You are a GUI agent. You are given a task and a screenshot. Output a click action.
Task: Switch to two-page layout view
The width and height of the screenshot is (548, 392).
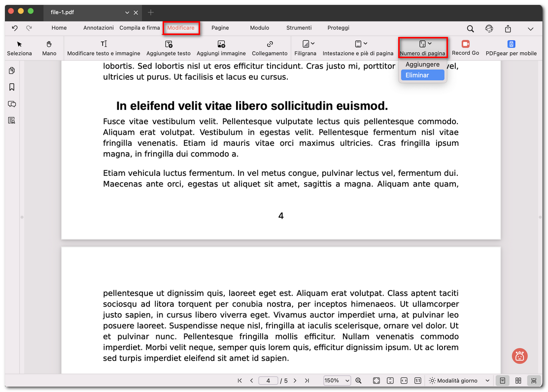point(518,380)
